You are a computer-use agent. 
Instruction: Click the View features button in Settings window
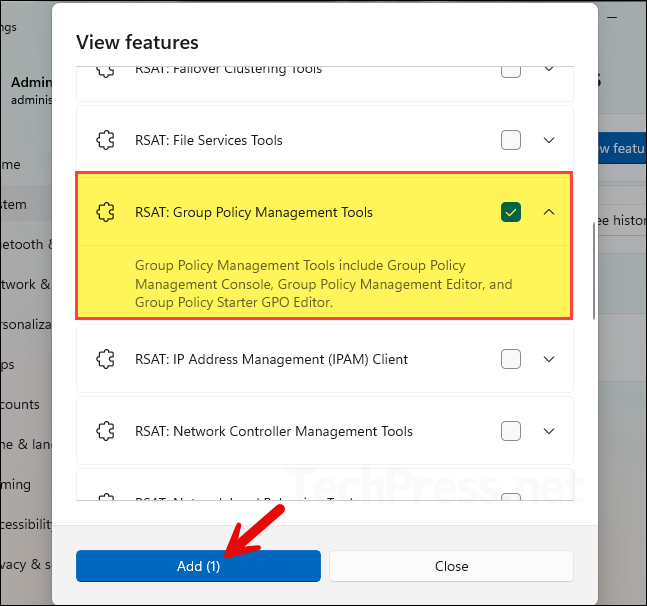(622, 148)
